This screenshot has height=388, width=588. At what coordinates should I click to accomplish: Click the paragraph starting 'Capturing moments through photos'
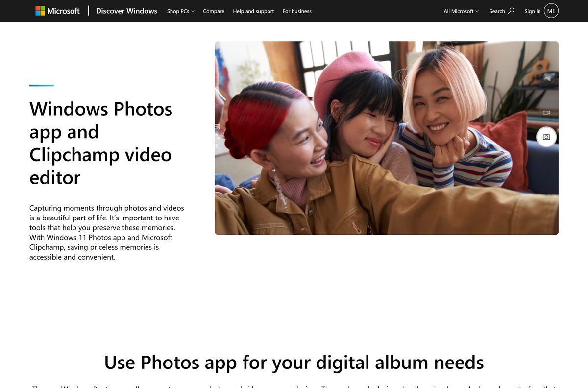click(x=107, y=232)
